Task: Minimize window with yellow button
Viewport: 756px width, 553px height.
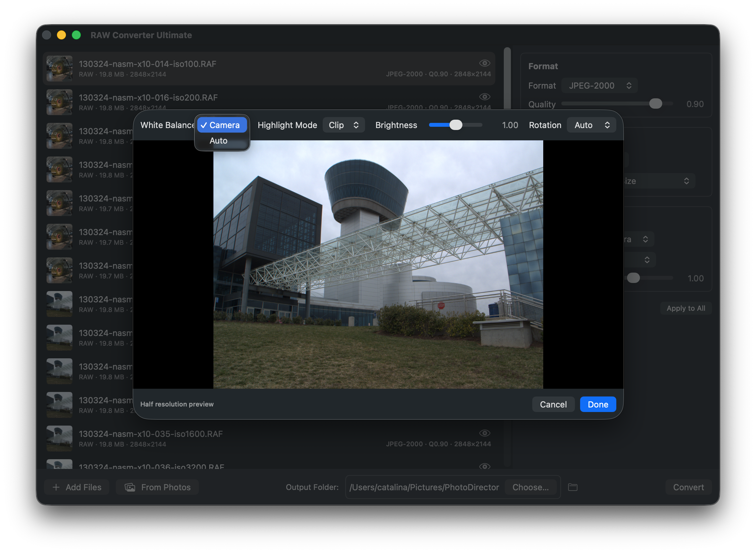Action: pos(61,35)
